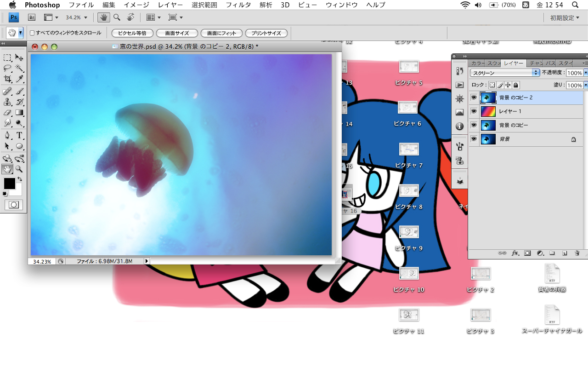Open the View Extras dropdown
Viewport: 588px width, 368px height.
[x=51, y=17]
